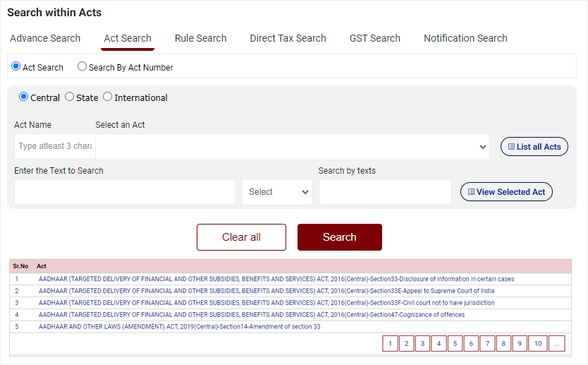Go to results page 5
This screenshot has height=365, width=588.
pos(455,344)
